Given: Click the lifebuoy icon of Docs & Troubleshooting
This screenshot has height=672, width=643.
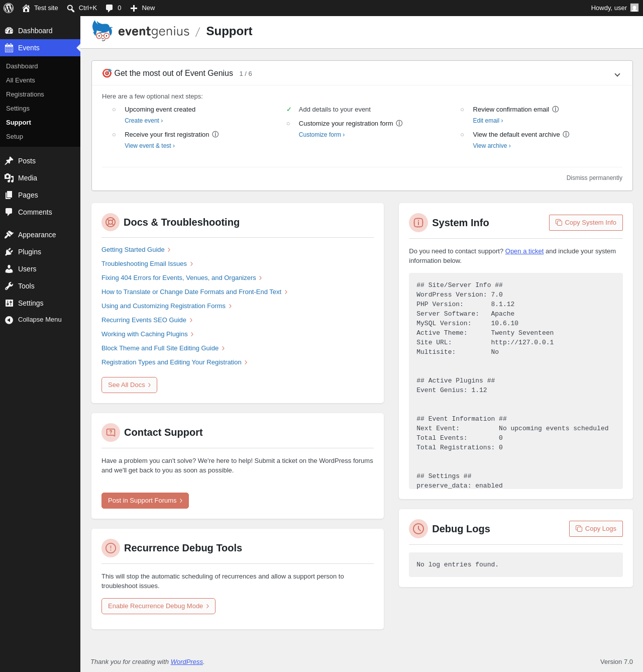Looking at the screenshot, I should tap(111, 222).
